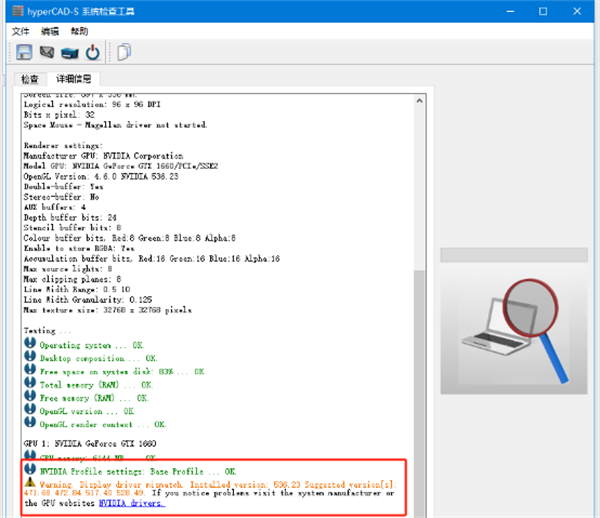Click the power button toolbar icon
600x518 pixels.
[x=91, y=52]
